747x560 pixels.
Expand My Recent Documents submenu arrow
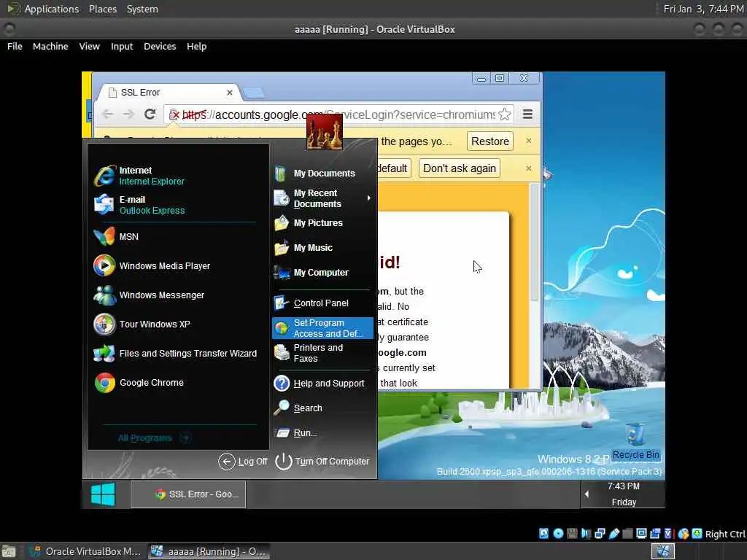point(368,198)
